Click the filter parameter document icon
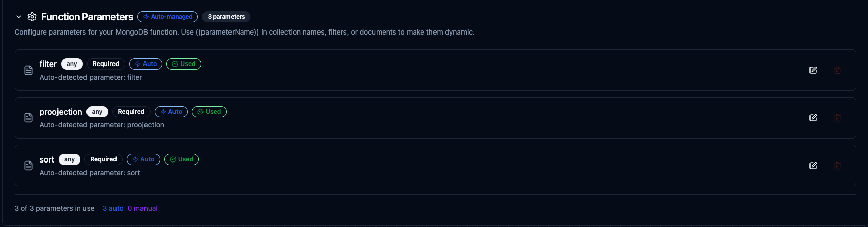This screenshot has height=227, width=868. (x=28, y=70)
